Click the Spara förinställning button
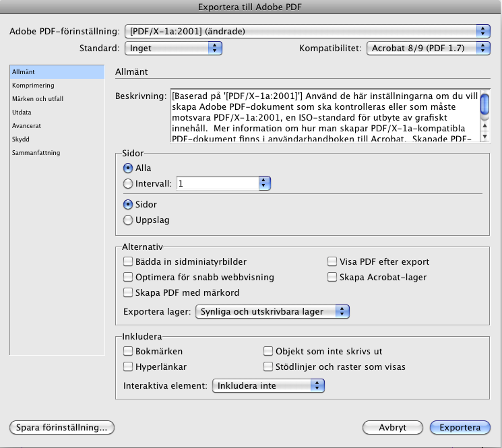The width and height of the screenshot is (502, 448). coord(62,428)
